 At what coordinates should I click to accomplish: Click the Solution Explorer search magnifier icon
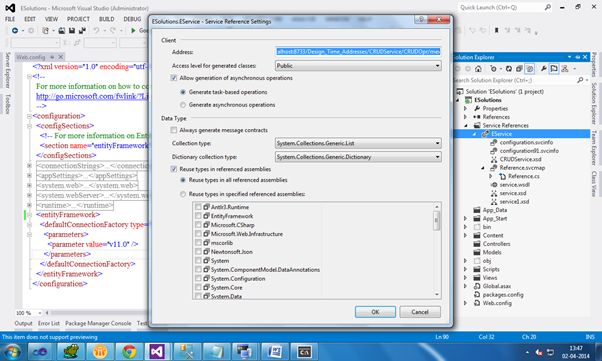click(580, 80)
